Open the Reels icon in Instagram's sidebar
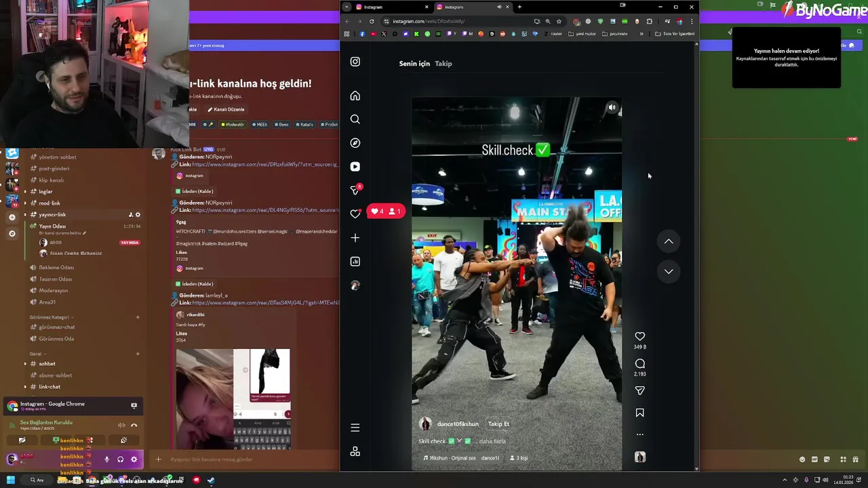 pos(355,167)
